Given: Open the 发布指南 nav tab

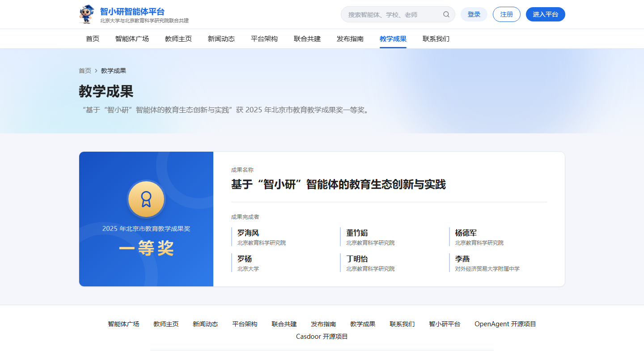Looking at the screenshot, I should [350, 39].
